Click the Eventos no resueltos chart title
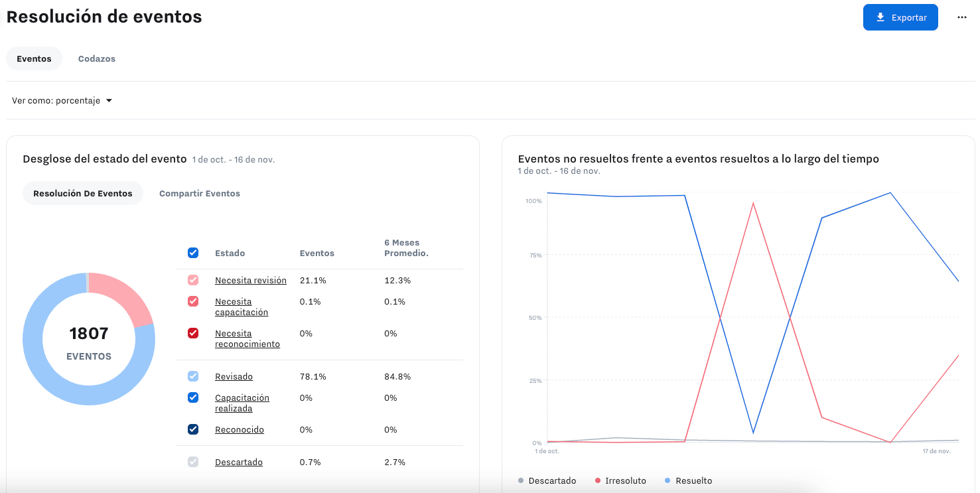 click(698, 159)
